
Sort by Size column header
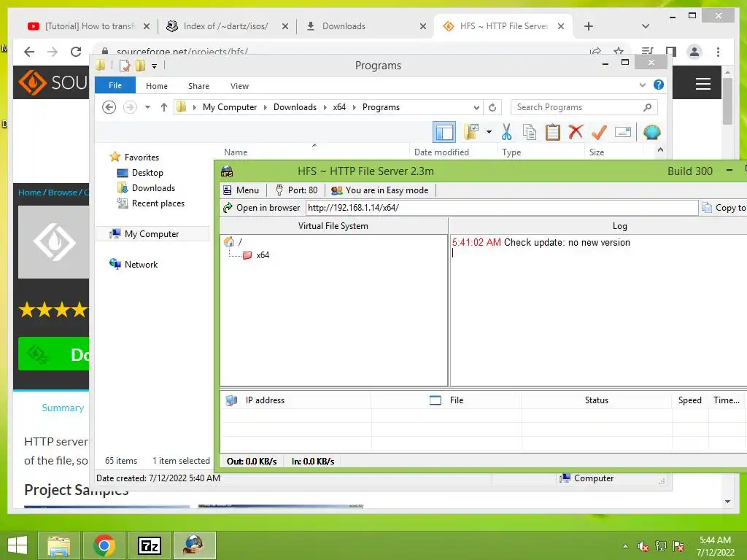click(614, 152)
